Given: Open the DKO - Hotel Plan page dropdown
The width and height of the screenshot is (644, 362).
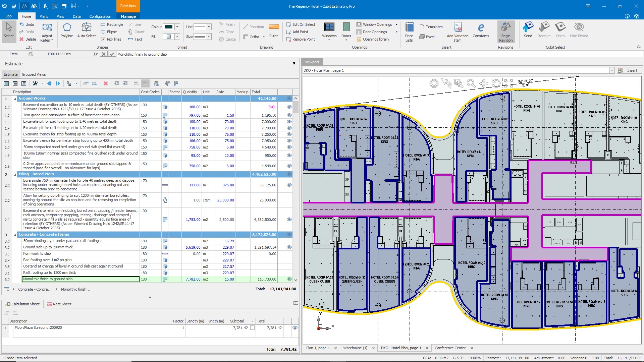Looking at the screenshot, I should point(612,70).
